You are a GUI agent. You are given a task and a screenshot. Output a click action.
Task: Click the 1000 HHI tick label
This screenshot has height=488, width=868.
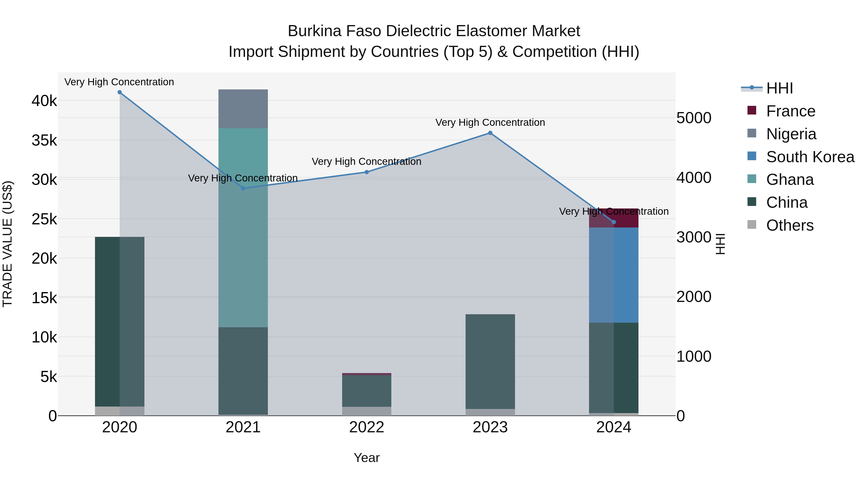[694, 357]
